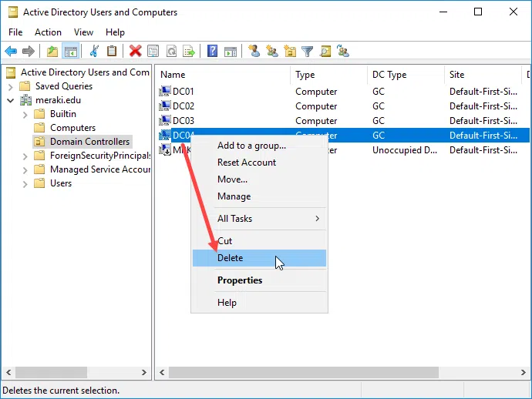This screenshot has width=532, height=399.
Task: Choose Delete in the context menu
Action: click(x=259, y=258)
